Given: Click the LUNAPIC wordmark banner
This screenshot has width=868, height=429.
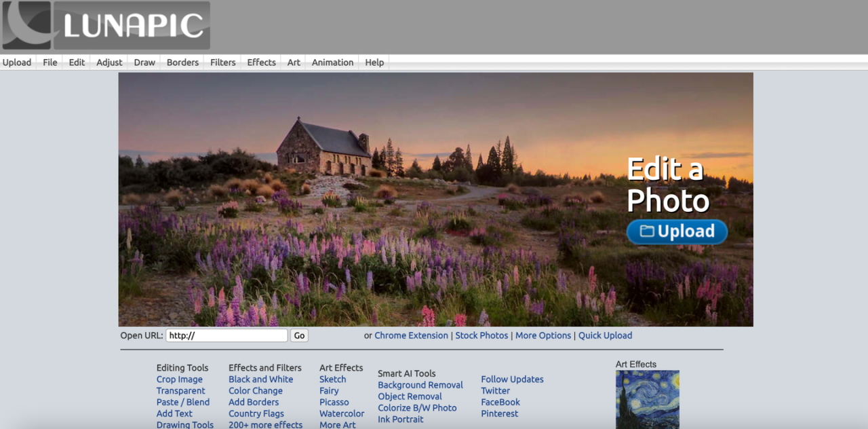Looking at the screenshot, I should pyautogui.click(x=132, y=25).
